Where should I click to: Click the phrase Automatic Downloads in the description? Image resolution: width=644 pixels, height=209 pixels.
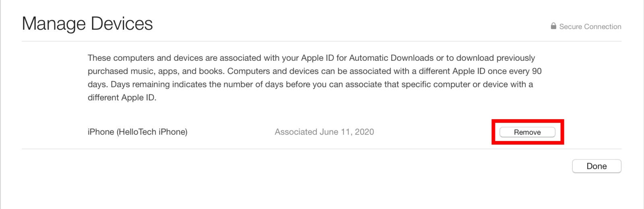[x=391, y=58]
